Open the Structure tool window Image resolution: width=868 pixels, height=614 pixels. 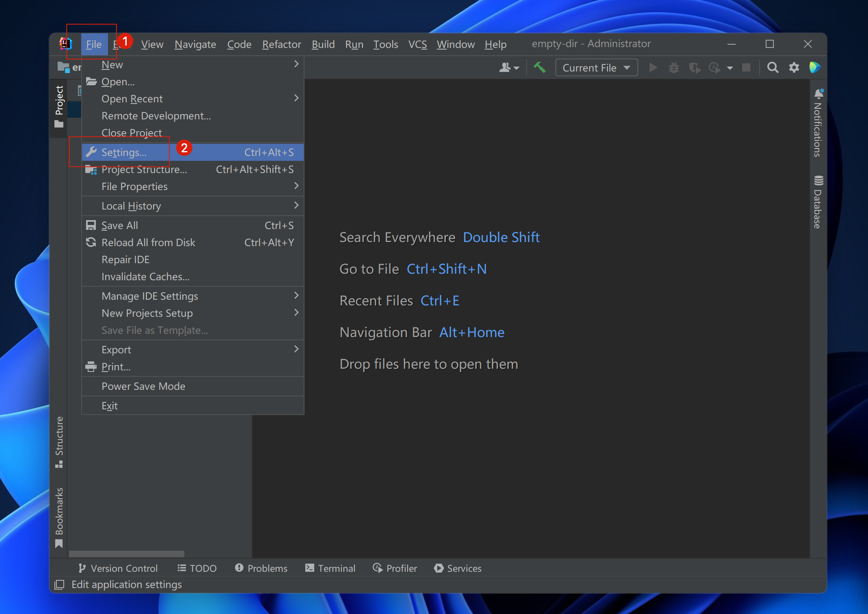coord(59,442)
